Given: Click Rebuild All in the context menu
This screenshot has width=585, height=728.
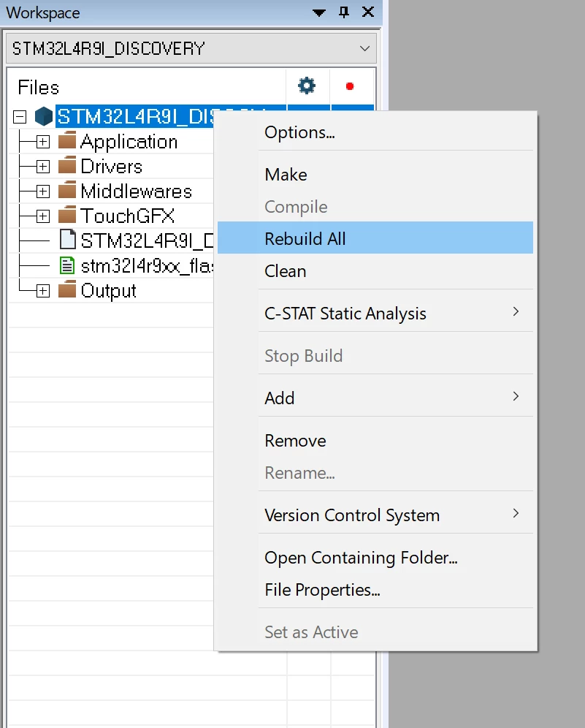Looking at the screenshot, I should (x=375, y=238).
